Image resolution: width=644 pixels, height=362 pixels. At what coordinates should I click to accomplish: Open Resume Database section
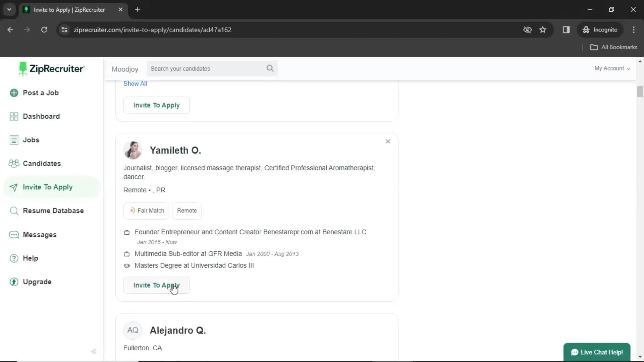pos(53,210)
